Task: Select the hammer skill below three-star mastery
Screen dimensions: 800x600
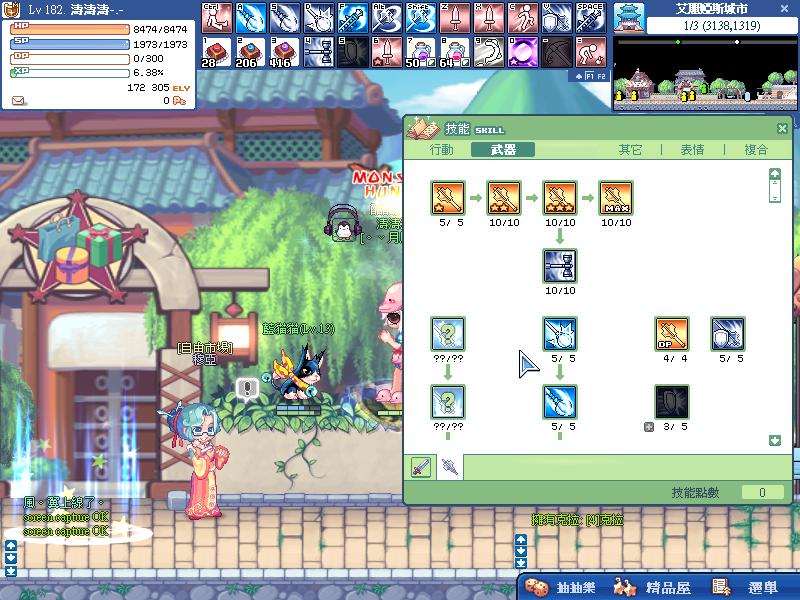Action: 560,266
